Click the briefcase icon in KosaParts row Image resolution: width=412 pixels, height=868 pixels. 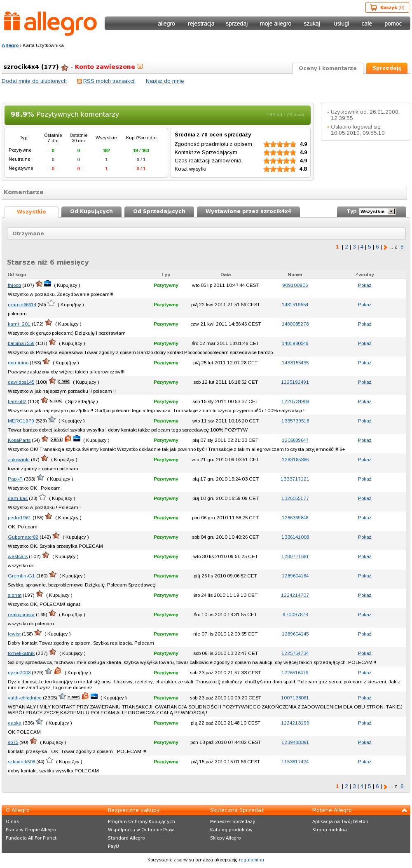[77, 439]
